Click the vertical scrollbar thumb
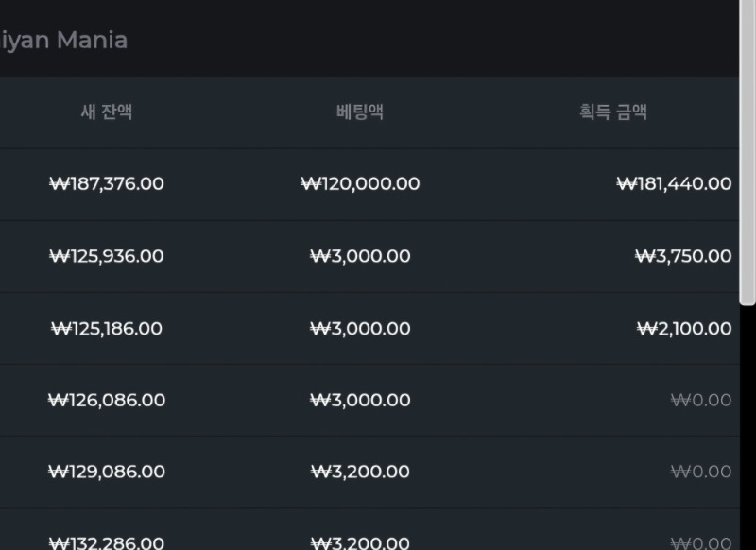Viewport: 756px width, 550px height. pyautogui.click(x=747, y=152)
